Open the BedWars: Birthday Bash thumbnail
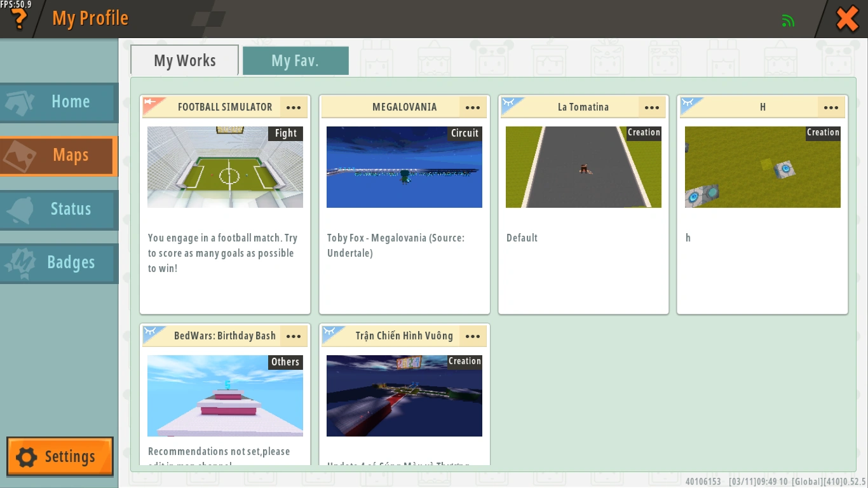This screenshot has width=868, height=488. click(x=225, y=396)
